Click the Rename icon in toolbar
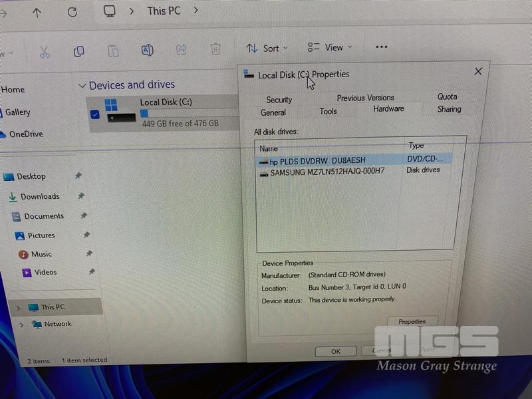 (147, 50)
